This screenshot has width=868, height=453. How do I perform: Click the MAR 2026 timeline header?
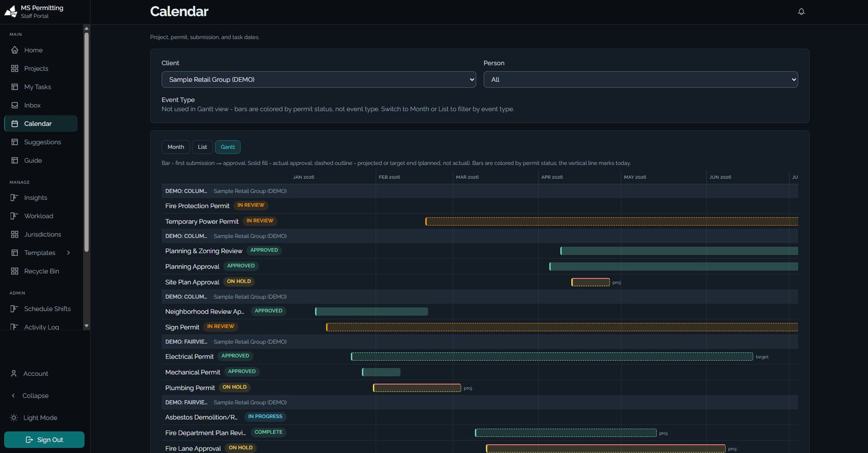(x=467, y=177)
